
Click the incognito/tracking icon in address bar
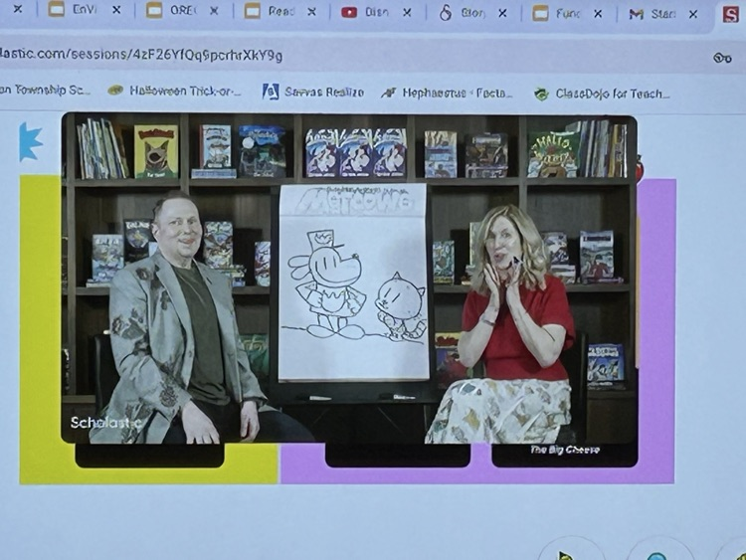722,58
